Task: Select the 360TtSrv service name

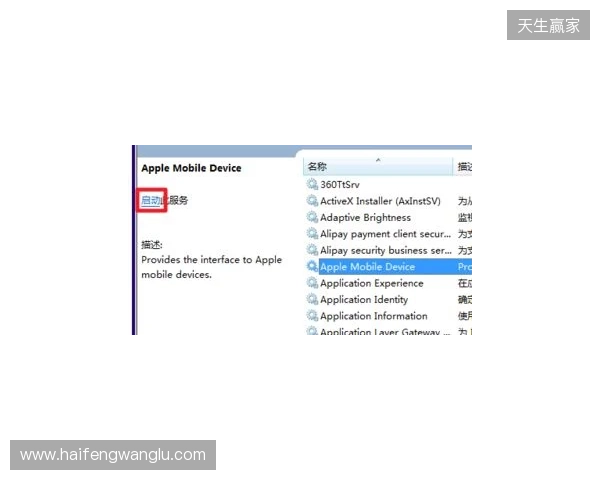Action: (x=340, y=185)
